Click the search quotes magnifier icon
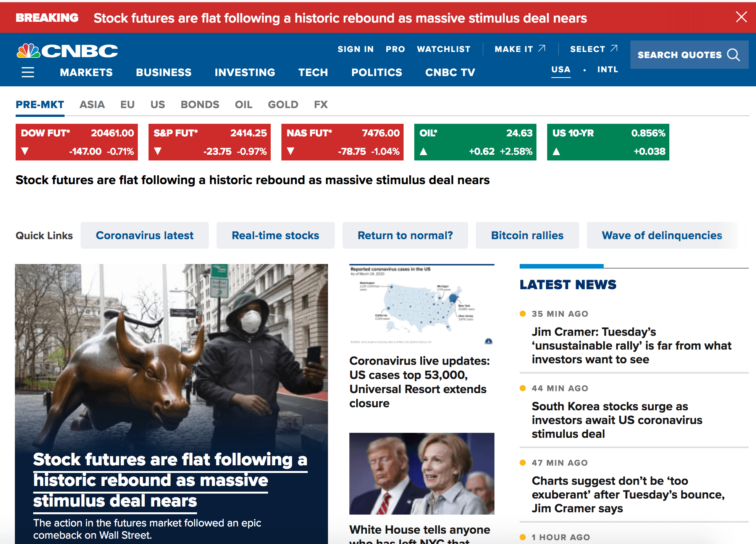 (733, 55)
